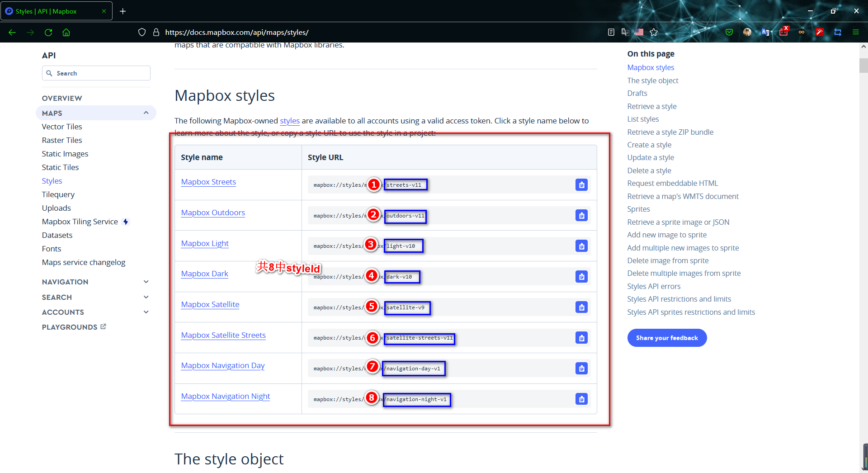
Task: Open the browser home page
Action: (x=66, y=32)
